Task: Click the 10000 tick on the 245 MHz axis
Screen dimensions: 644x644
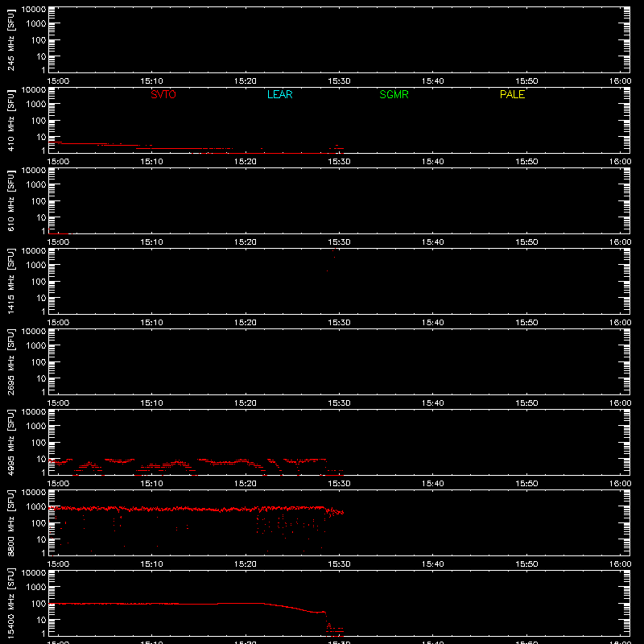Action: point(34,10)
